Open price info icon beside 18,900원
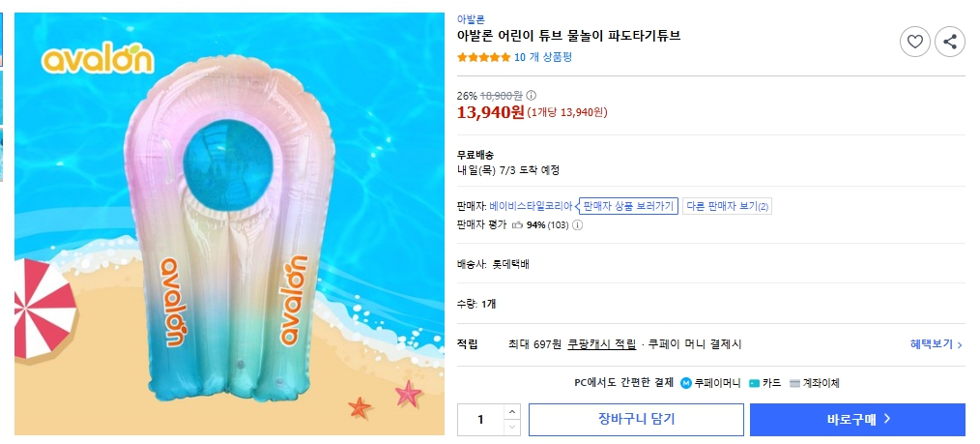Image resolution: width=980 pixels, height=444 pixels. coord(532,96)
